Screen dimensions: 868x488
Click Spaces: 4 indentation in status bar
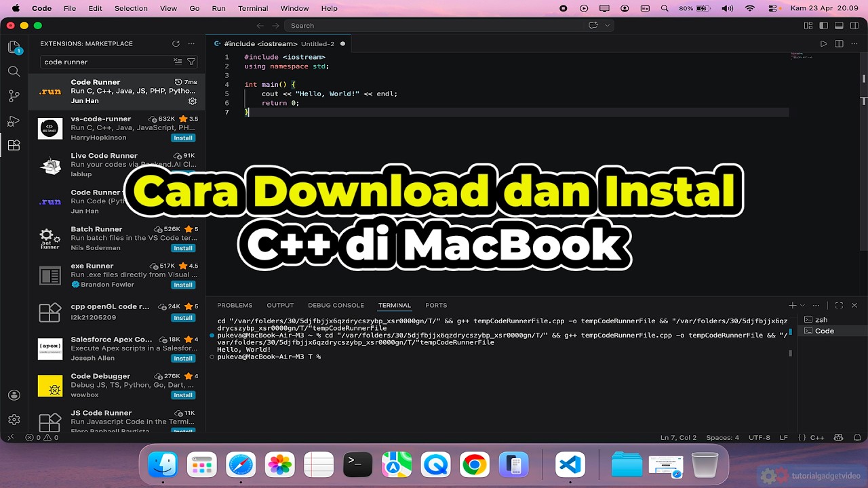[723, 438]
